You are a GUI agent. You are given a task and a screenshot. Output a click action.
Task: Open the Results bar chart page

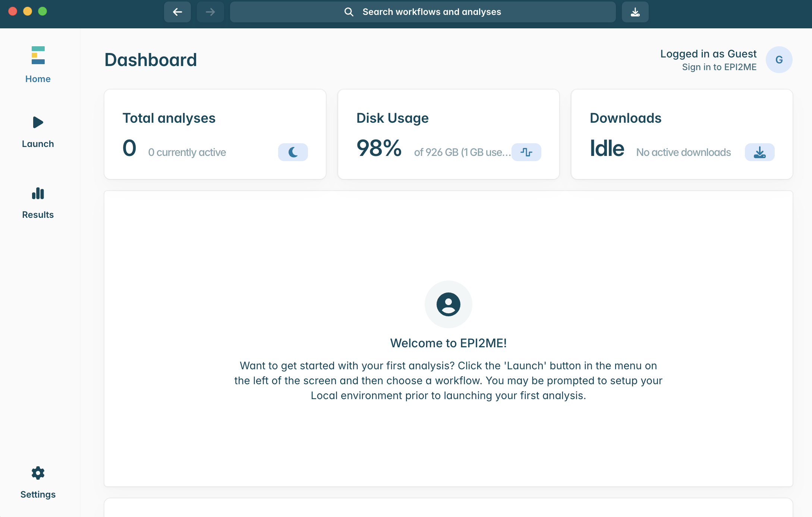[38, 194]
